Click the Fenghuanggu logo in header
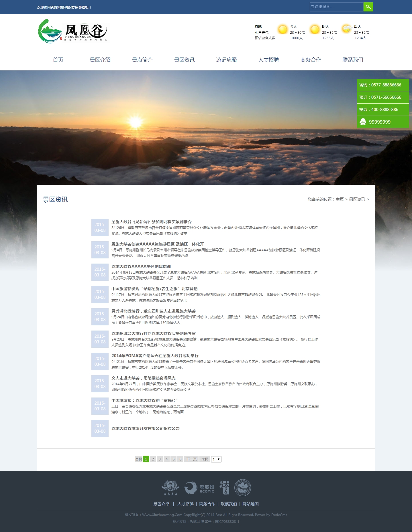 pyautogui.click(x=73, y=31)
